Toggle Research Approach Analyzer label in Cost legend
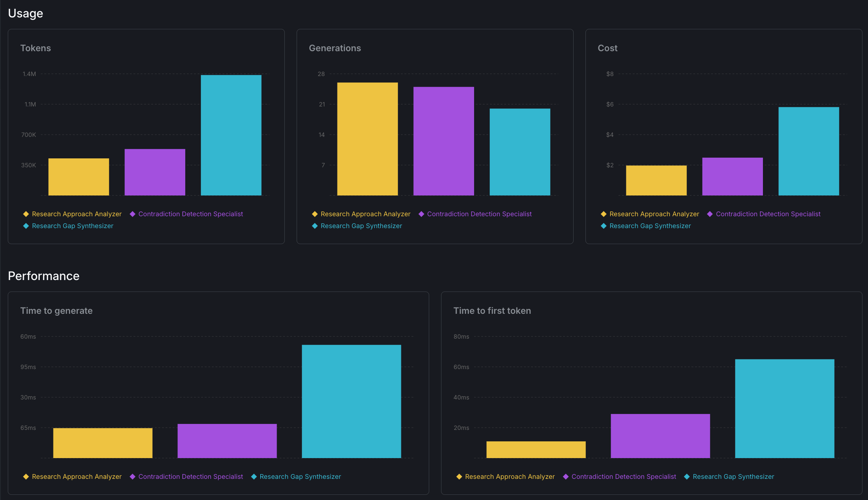Image resolution: width=868 pixels, height=500 pixels. point(654,214)
